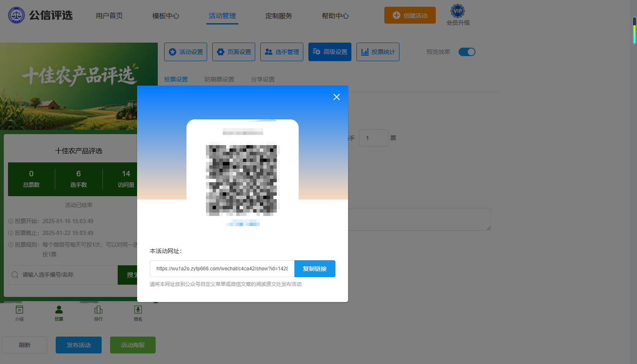Viewport: 637px width, 364px height.
Task: Close the QR code share dialog
Action: tap(337, 97)
